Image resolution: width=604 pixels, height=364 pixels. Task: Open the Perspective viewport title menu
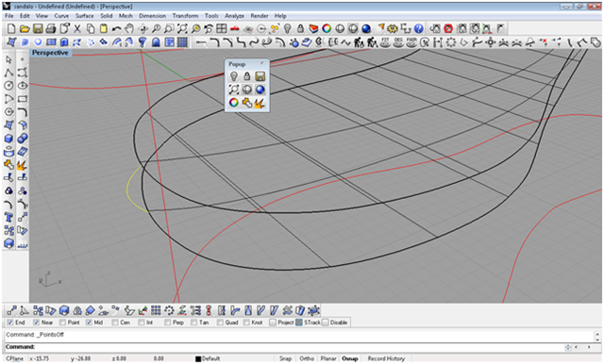coord(50,53)
